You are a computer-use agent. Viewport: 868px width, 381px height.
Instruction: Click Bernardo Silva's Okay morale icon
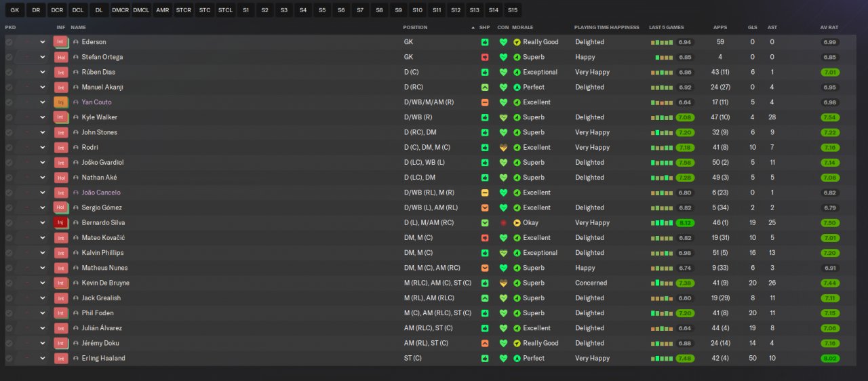(517, 222)
